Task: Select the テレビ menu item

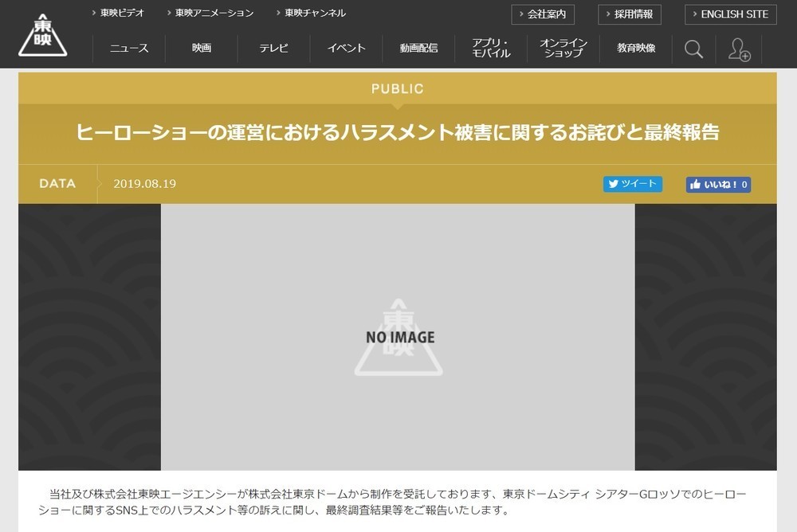Action: pyautogui.click(x=273, y=49)
